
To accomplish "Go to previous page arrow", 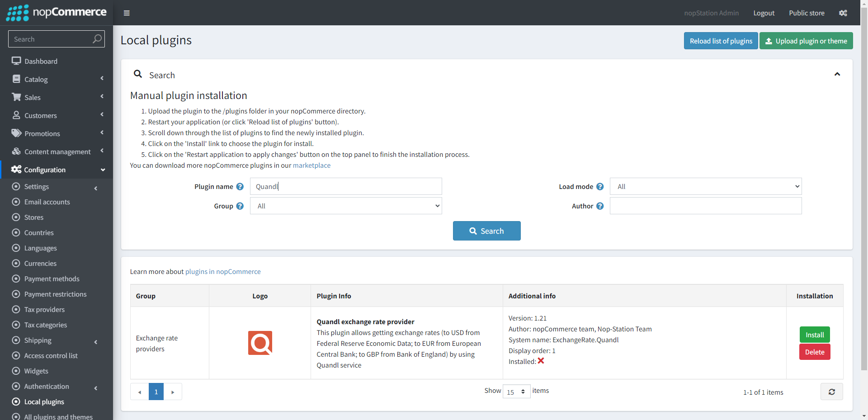I will [140, 392].
